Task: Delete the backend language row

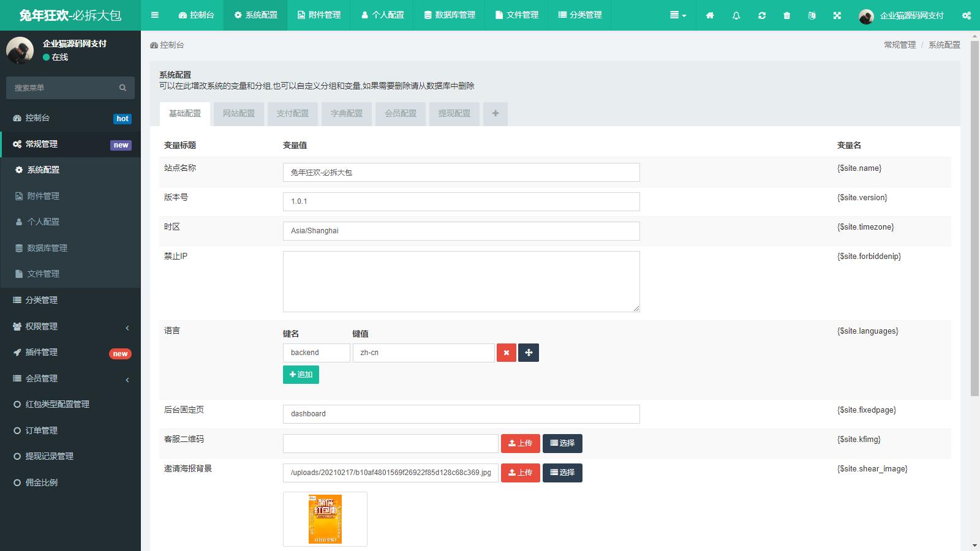Action: [506, 353]
